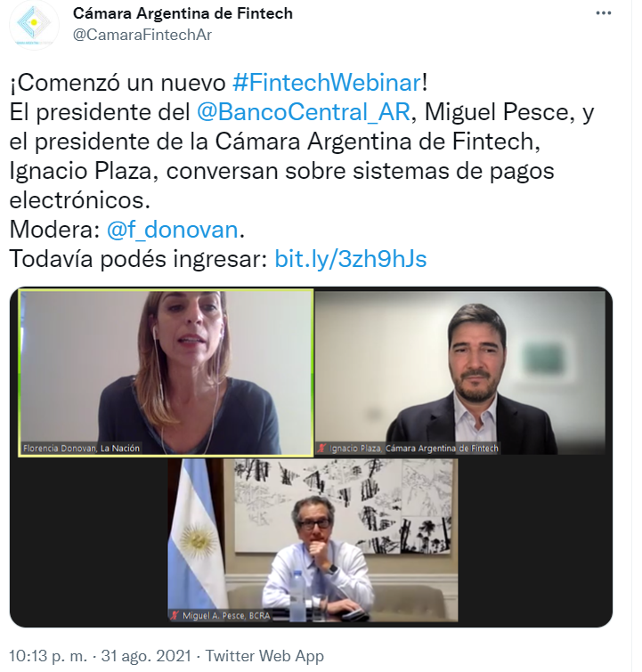The image size is (642, 672).
Task: Click the Ignacio Plaza name caption
Action: (x=414, y=449)
